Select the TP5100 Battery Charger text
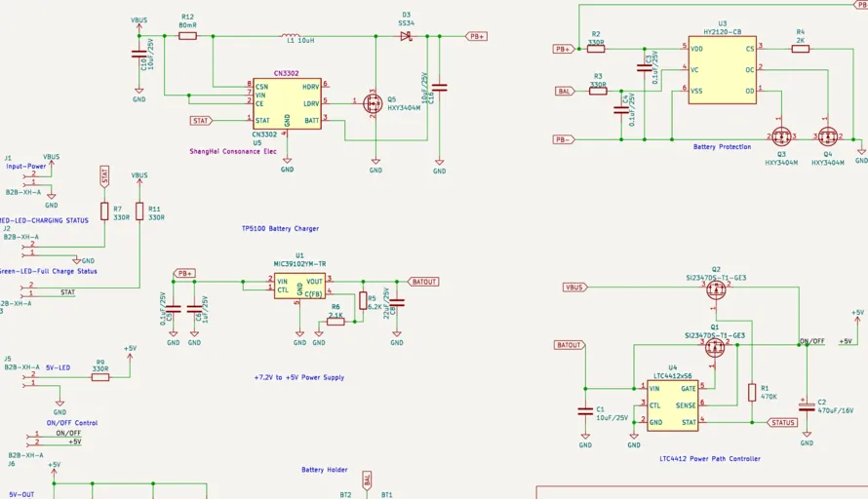 280,228
